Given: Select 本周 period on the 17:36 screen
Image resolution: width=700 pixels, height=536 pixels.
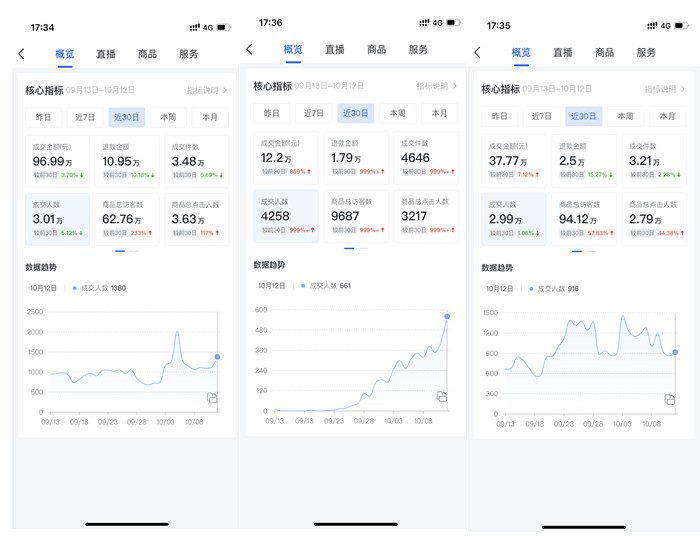Looking at the screenshot, I should (x=397, y=113).
